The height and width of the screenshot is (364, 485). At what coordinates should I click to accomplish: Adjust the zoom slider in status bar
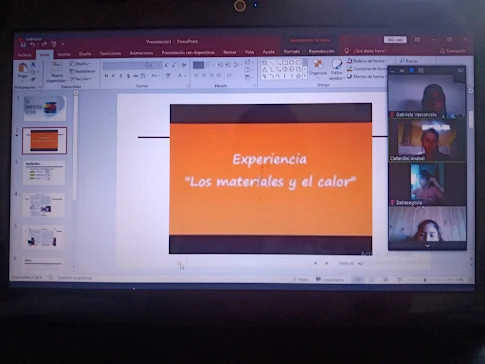point(425,280)
